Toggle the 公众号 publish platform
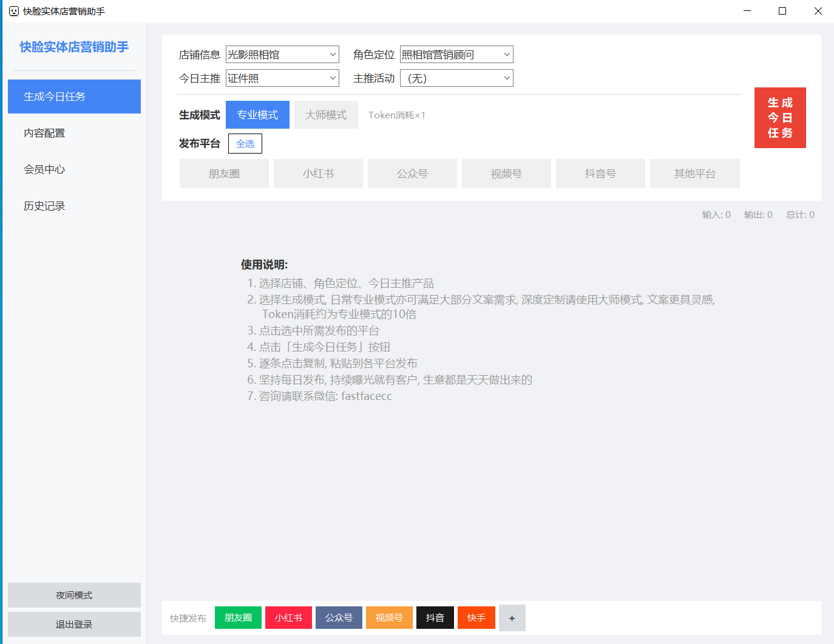Image resolution: width=834 pixels, height=644 pixels. pos(412,174)
